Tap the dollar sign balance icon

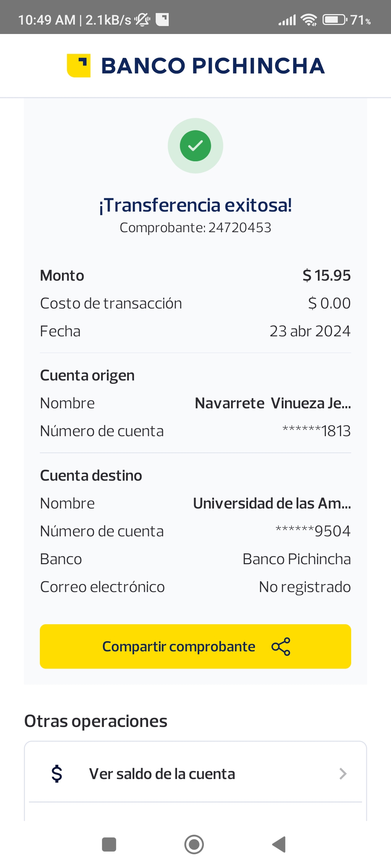[x=57, y=774]
